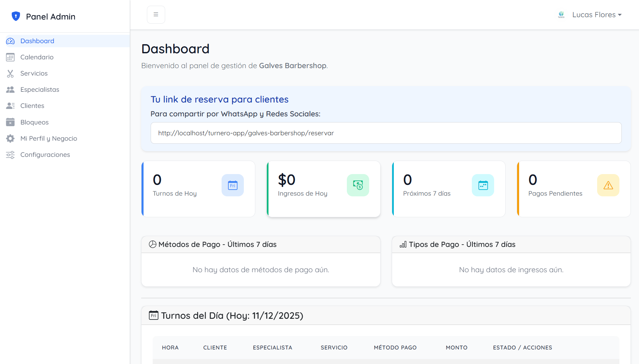The height and width of the screenshot is (364, 639).
Task: Open the Dashboard menu item
Action: [x=65, y=41]
